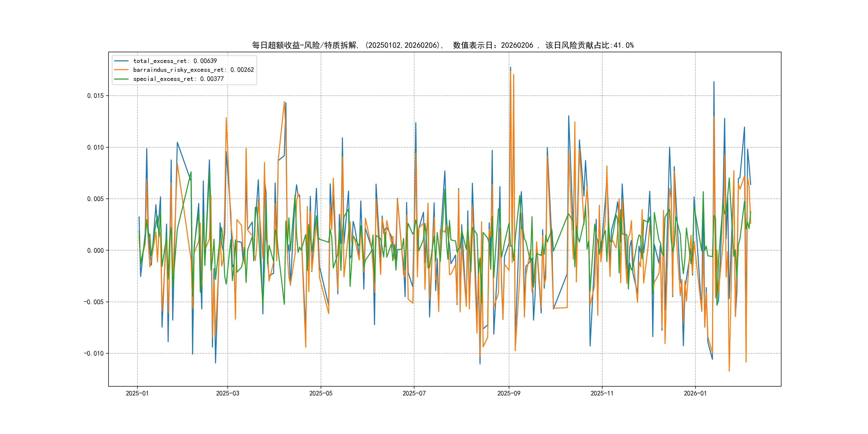Screen dimensions: 868x434
Task: Click the -0.005 y-axis tick label
Action: (94, 302)
